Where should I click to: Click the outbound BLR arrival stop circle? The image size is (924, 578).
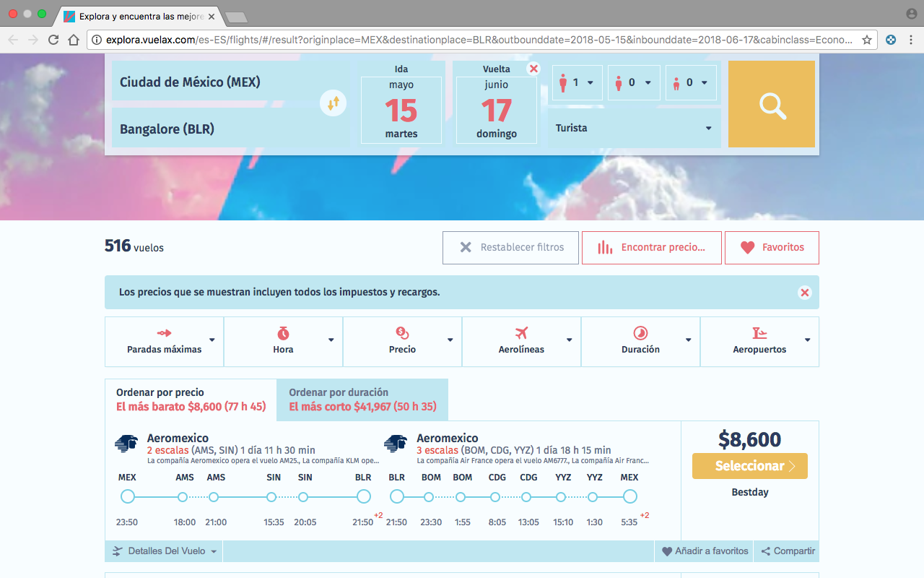coord(364,496)
